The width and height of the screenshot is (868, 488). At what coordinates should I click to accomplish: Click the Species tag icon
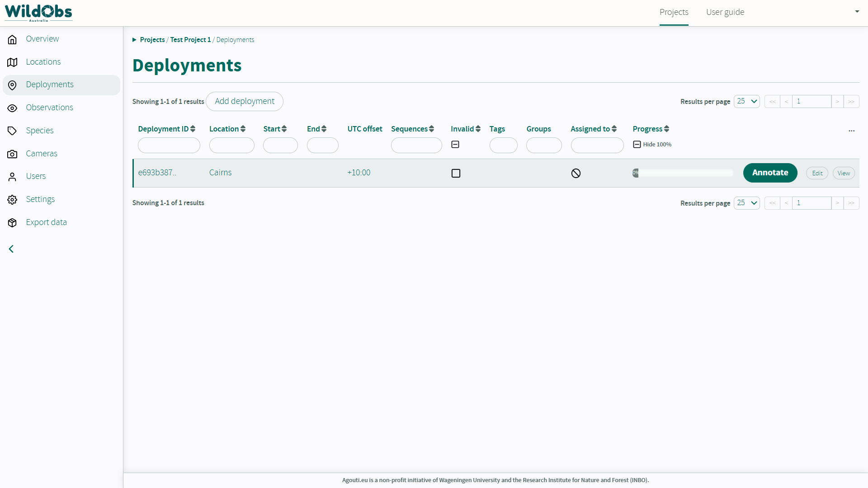pos(12,131)
